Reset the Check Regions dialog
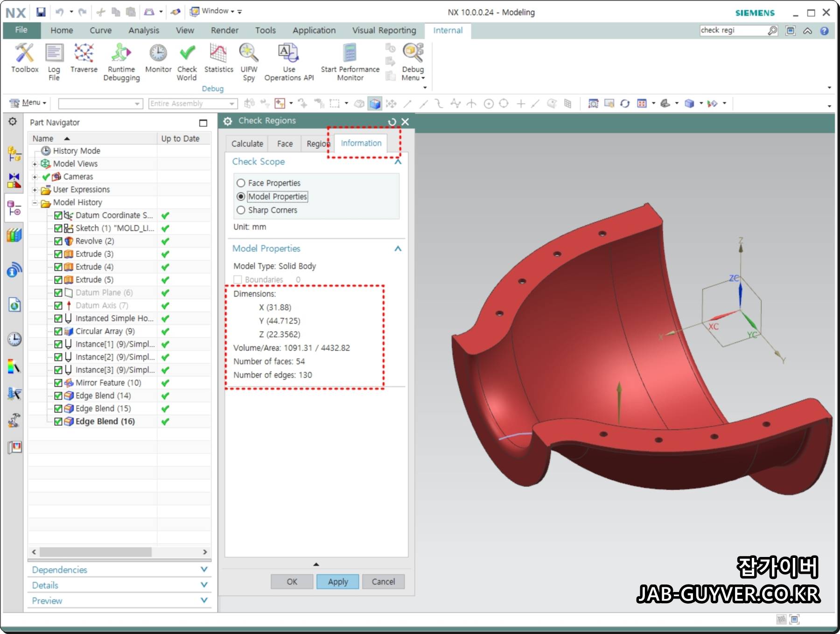This screenshot has height=634, width=840. click(x=392, y=121)
